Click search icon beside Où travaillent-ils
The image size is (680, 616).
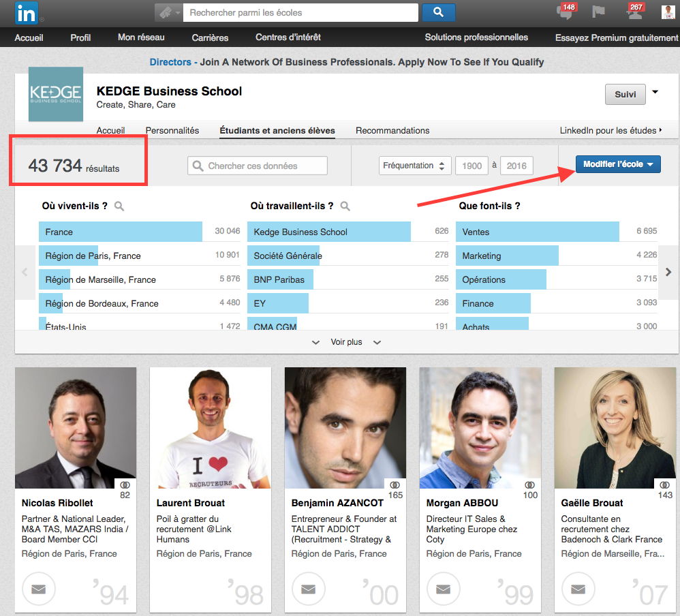pos(345,206)
